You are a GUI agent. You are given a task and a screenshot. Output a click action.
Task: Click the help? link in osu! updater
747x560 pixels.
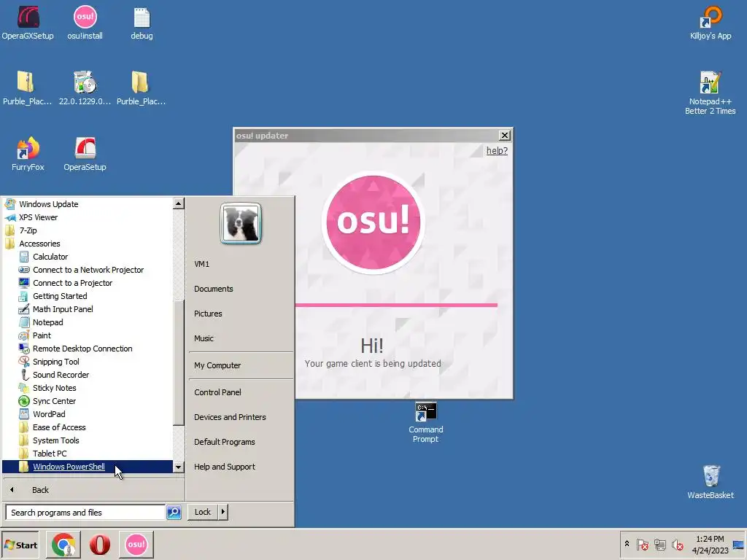click(496, 150)
